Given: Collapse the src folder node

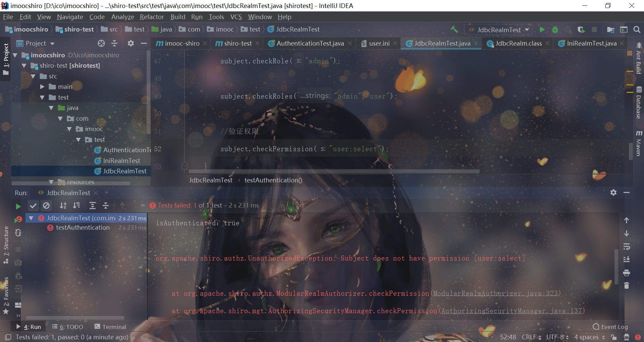Looking at the screenshot, I should pyautogui.click(x=33, y=76).
